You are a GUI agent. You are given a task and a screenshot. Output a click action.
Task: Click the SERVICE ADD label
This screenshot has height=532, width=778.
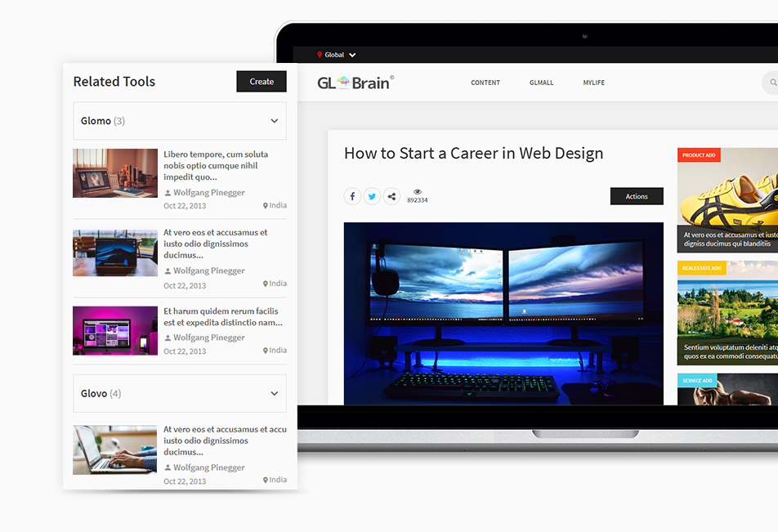pyautogui.click(x=697, y=381)
